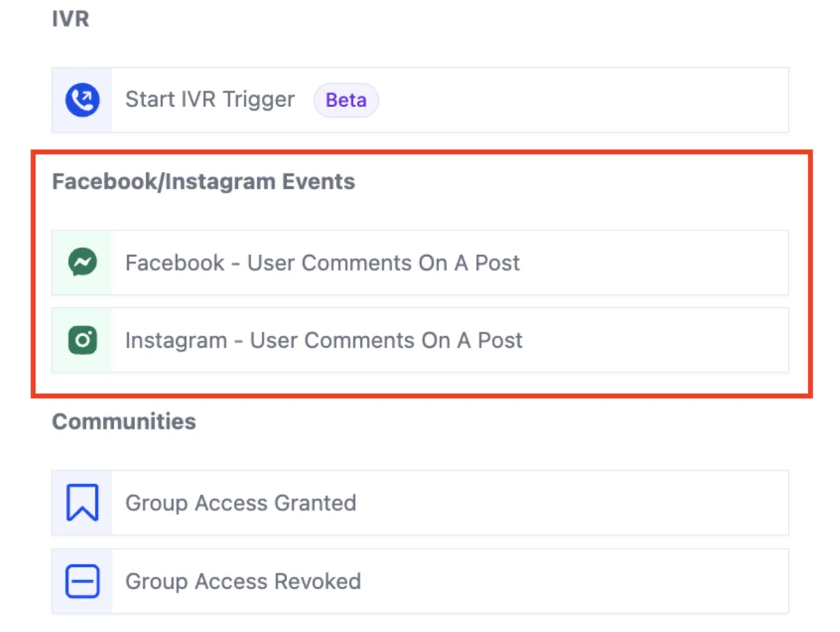Click the IVR section heading

(x=71, y=19)
